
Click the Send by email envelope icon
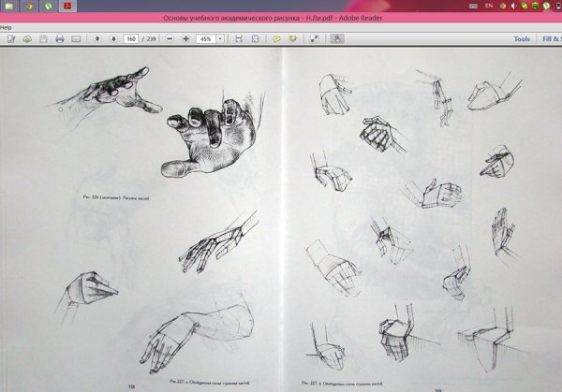[x=76, y=39]
